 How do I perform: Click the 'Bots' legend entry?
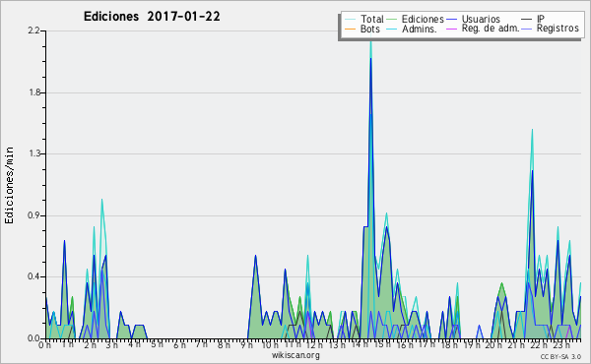[362, 29]
